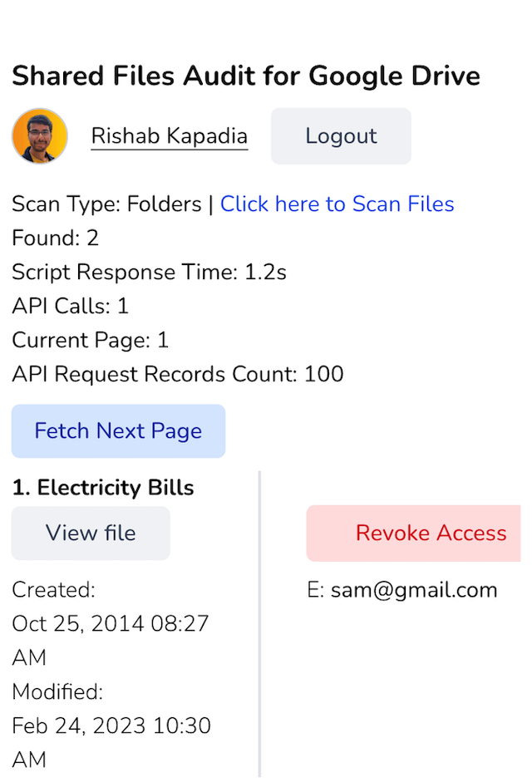View the Electricity Bills file
The image size is (532, 782).
[91, 533]
